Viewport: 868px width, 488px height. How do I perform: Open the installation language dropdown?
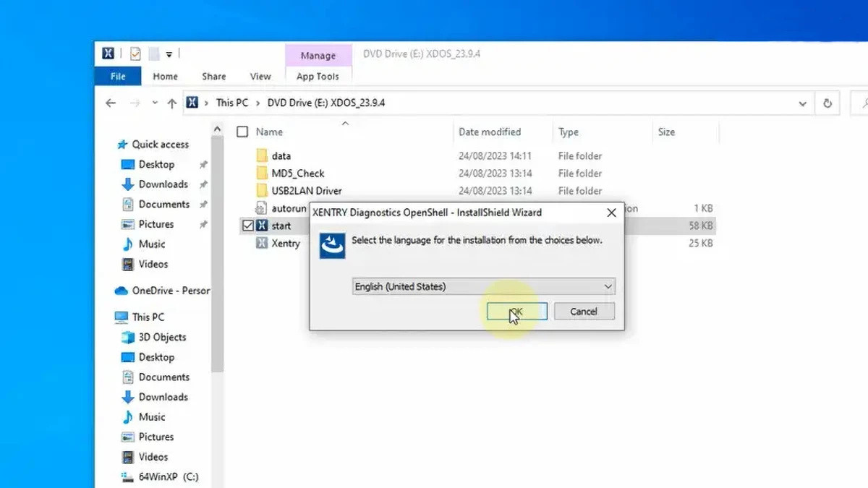(483, 286)
